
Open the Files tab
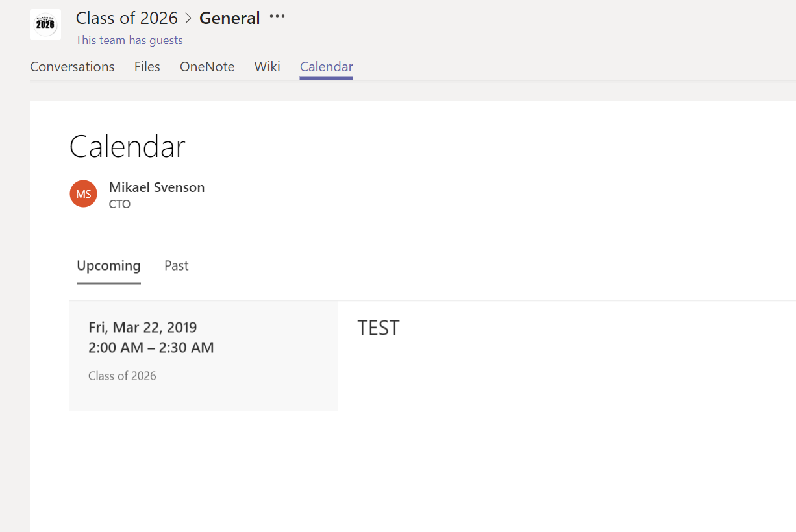147,66
